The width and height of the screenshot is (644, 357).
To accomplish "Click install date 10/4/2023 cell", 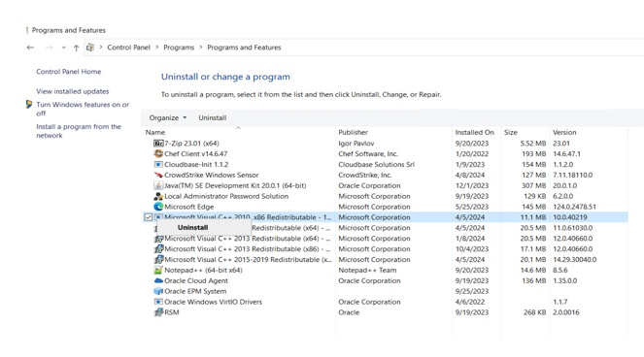I will point(472,249).
